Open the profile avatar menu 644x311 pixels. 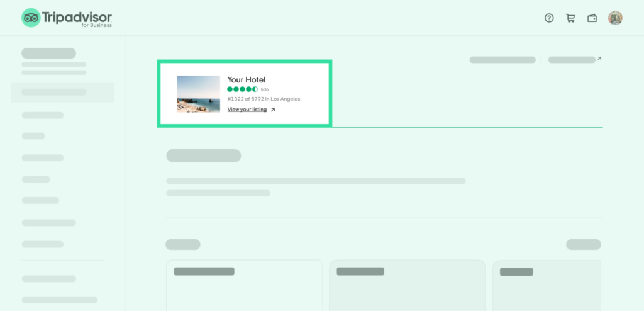[x=615, y=18]
